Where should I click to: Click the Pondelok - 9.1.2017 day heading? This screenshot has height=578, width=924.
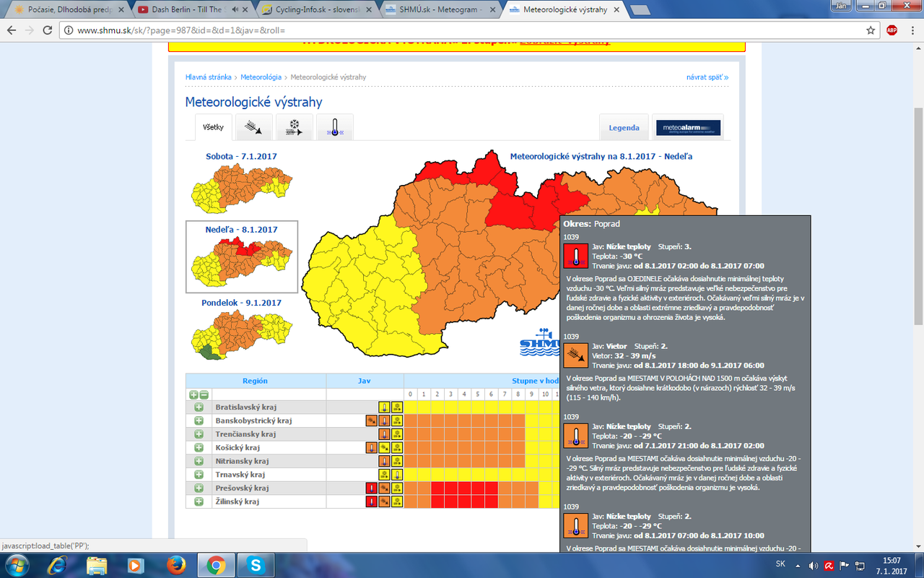pos(241,303)
